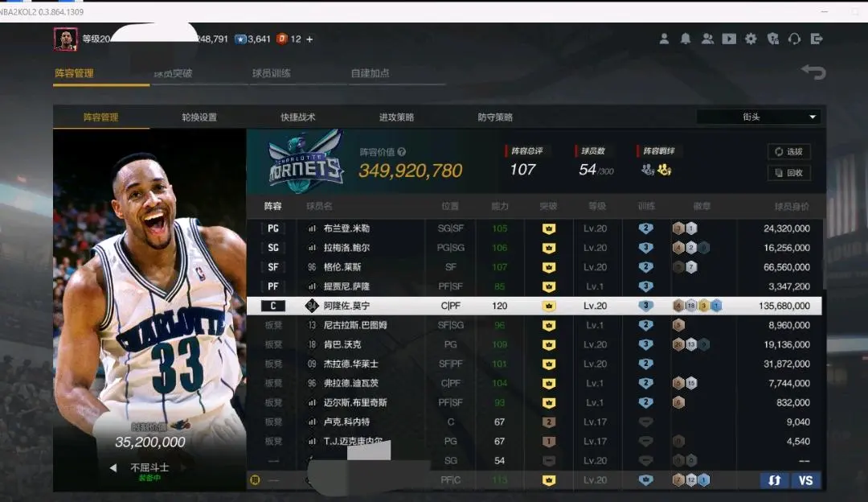Click the video playback icon
868x502 pixels.
click(729, 39)
